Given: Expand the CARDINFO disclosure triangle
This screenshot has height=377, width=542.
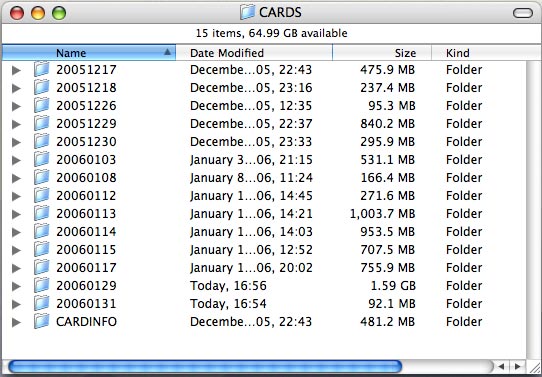Looking at the screenshot, I should [16, 322].
